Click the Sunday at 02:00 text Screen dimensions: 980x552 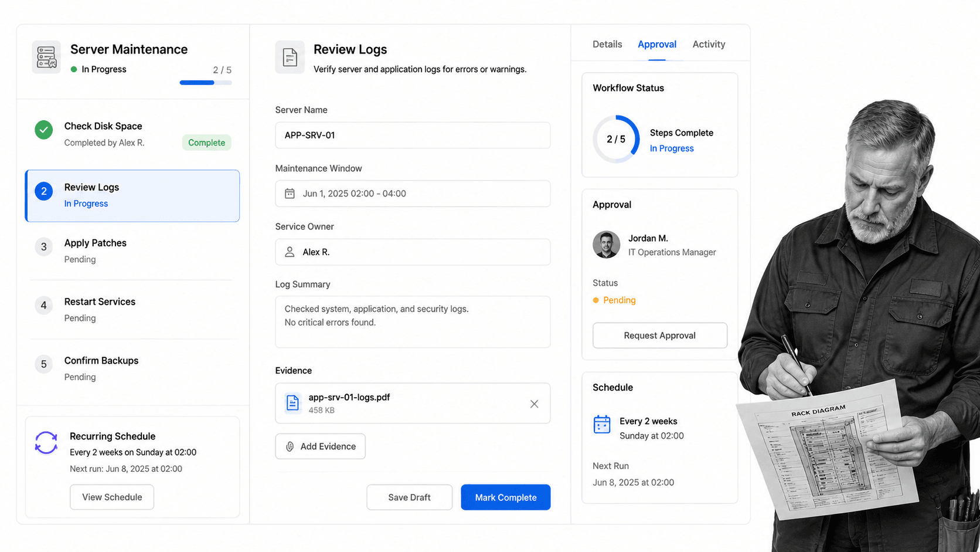point(652,436)
